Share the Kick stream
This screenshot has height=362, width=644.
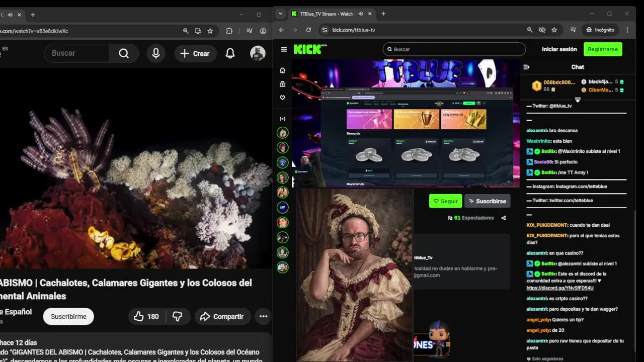point(504,218)
